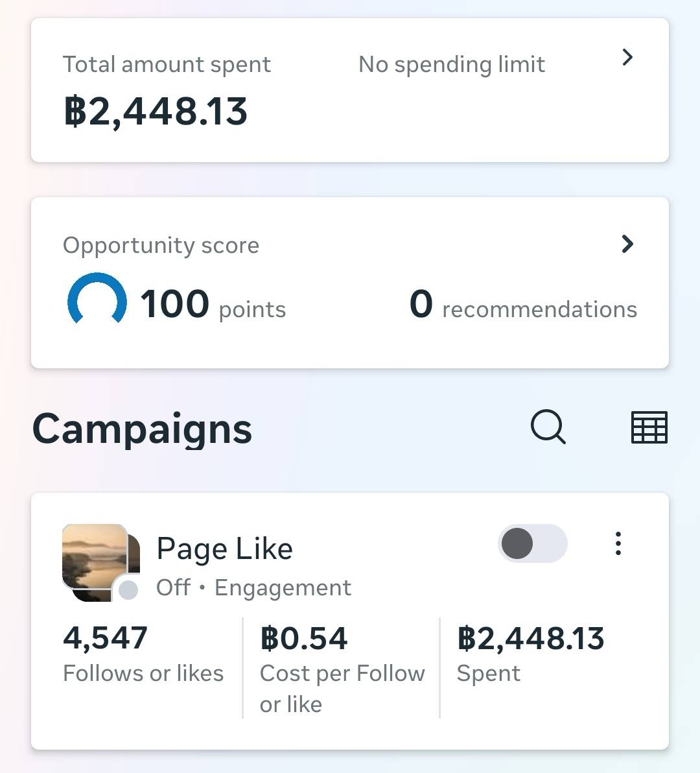Open Page Like campaign three-dot menu
Screen dimensions: 700x773
(x=618, y=543)
